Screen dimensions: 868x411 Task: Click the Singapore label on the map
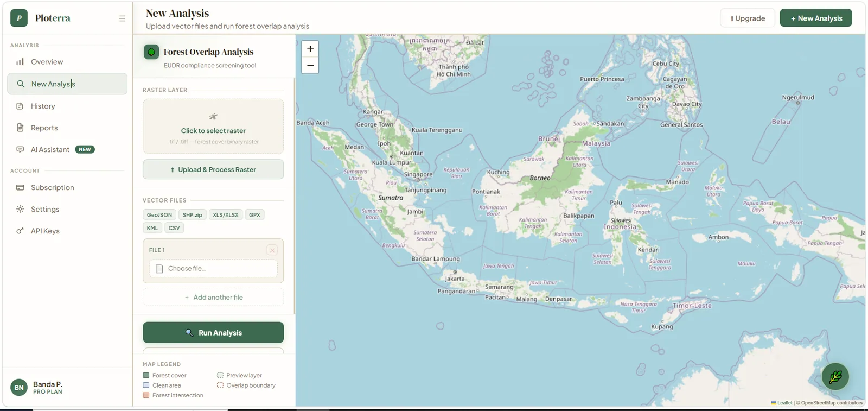point(418,175)
